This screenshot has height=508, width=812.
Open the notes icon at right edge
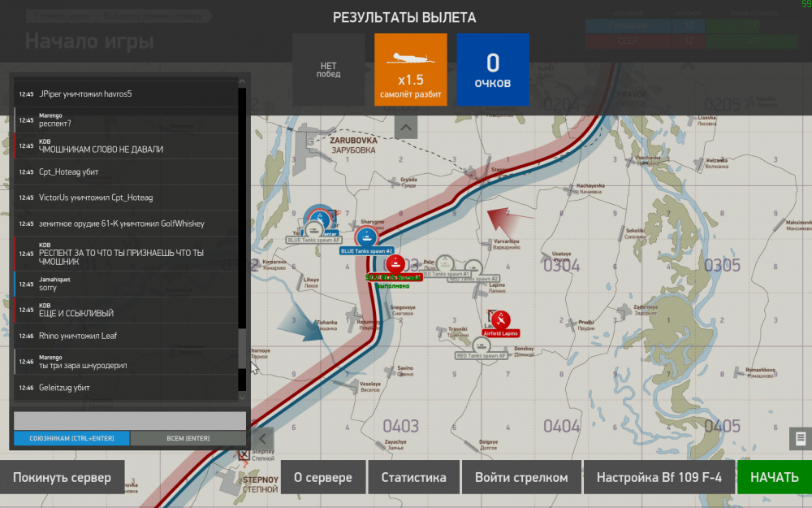tap(800, 439)
